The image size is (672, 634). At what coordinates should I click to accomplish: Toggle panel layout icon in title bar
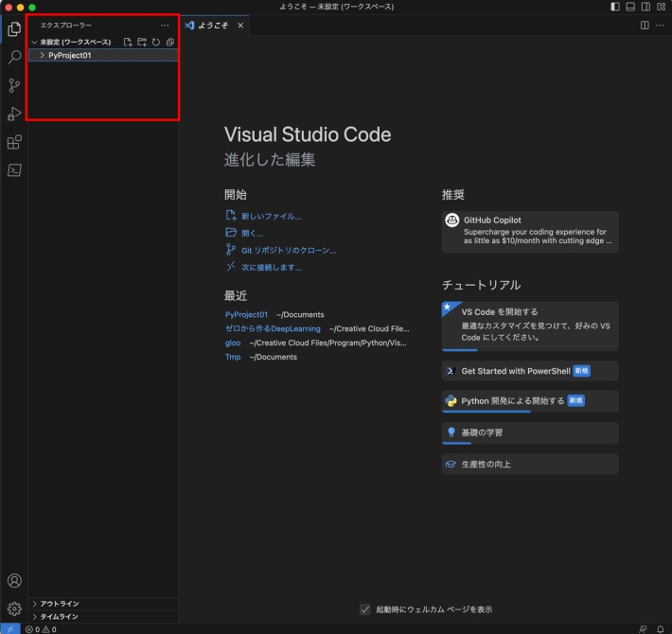click(x=630, y=7)
